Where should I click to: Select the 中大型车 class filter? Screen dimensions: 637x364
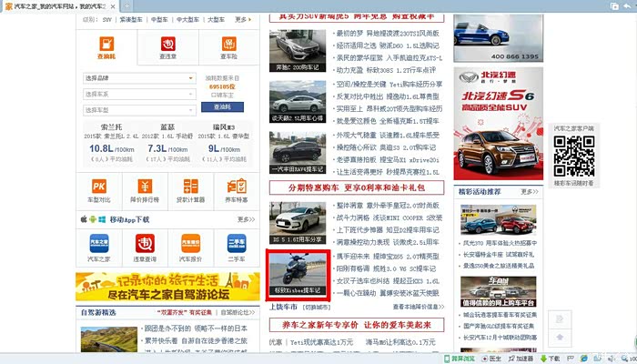pos(187,19)
